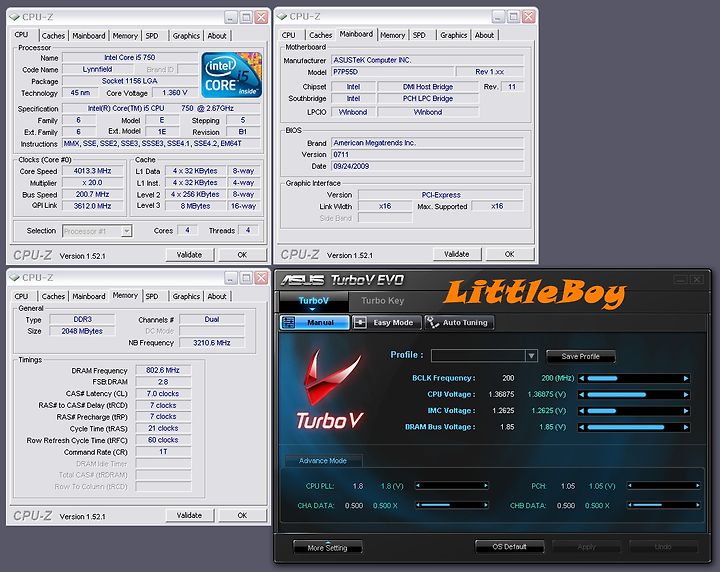Viewport: 720px width, 572px height.
Task: Increase DRAM Bus Voltage with right arrow
Action: [x=686, y=427]
